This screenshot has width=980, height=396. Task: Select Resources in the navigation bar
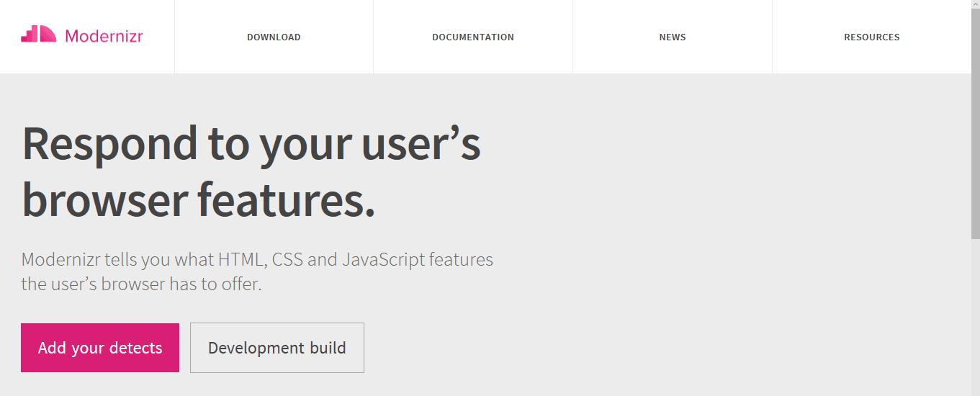tap(872, 37)
